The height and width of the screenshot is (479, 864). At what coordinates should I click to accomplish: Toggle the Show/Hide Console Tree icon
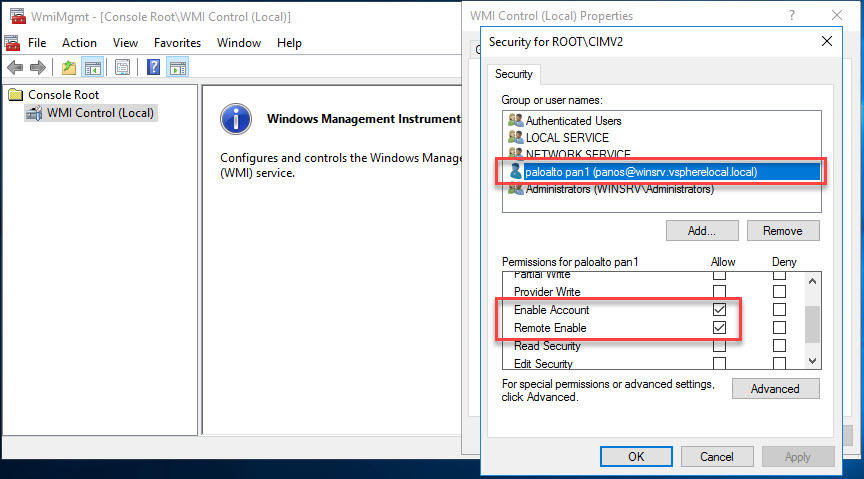[92, 68]
